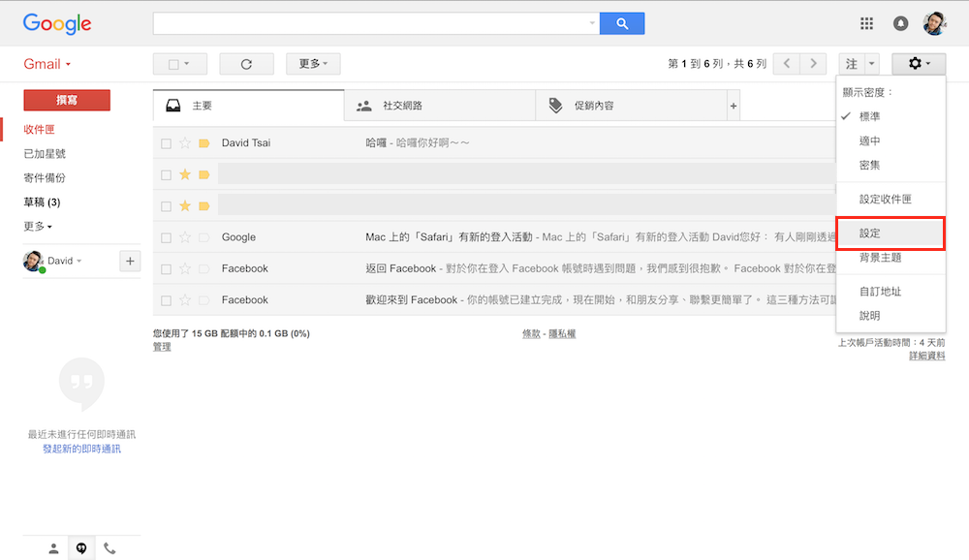Open the 隱私權 link

click(x=562, y=333)
